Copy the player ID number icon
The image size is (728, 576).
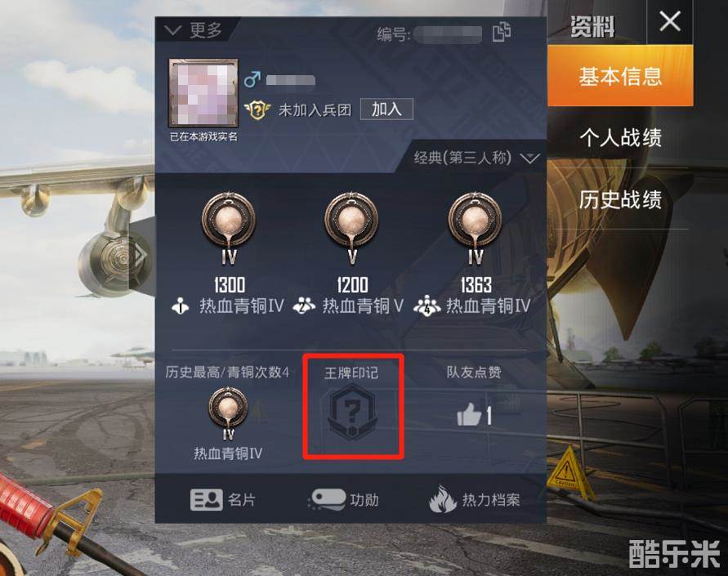[502, 32]
